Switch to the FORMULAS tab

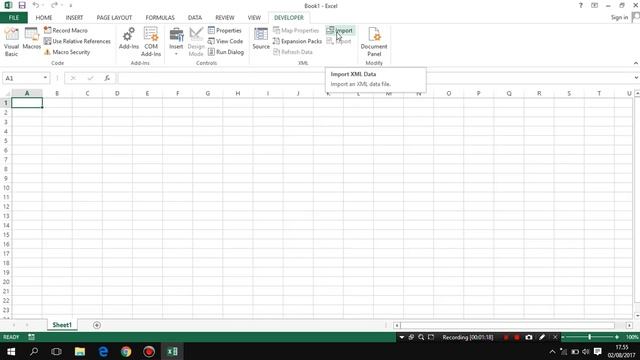pyautogui.click(x=160, y=18)
